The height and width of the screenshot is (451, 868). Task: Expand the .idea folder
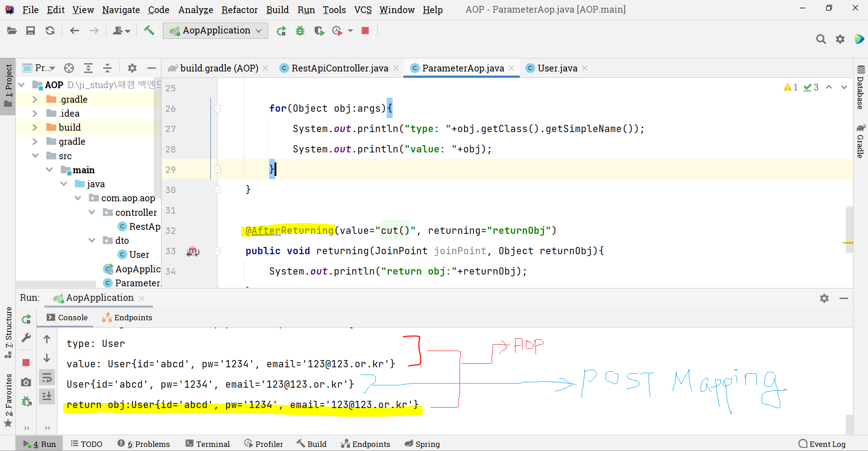point(35,113)
